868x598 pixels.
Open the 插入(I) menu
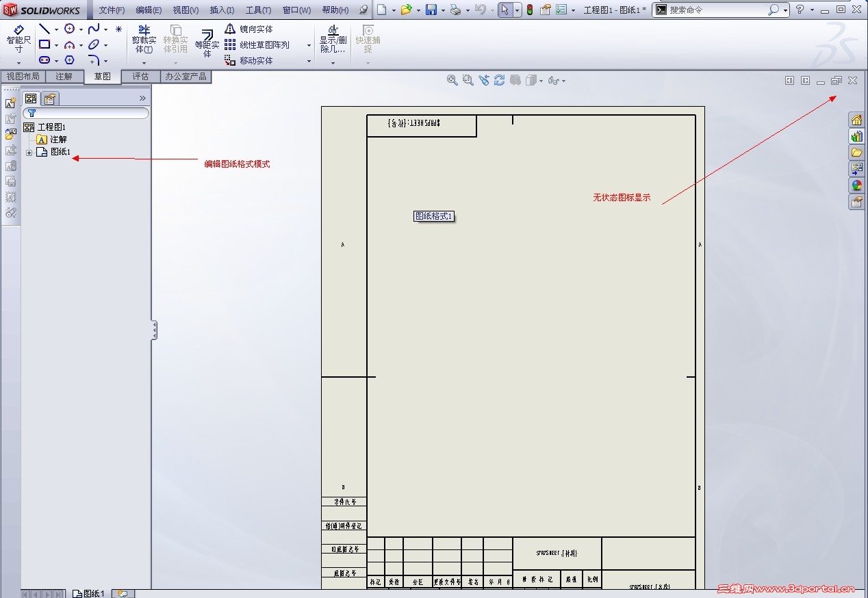pyautogui.click(x=222, y=10)
